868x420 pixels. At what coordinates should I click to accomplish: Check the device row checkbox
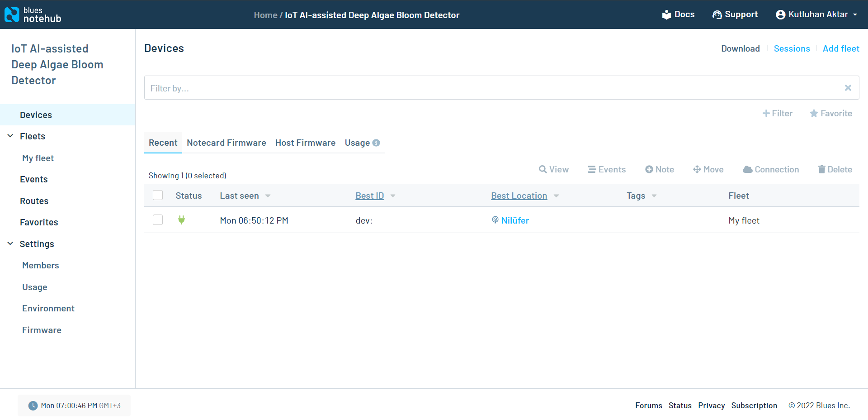click(158, 220)
